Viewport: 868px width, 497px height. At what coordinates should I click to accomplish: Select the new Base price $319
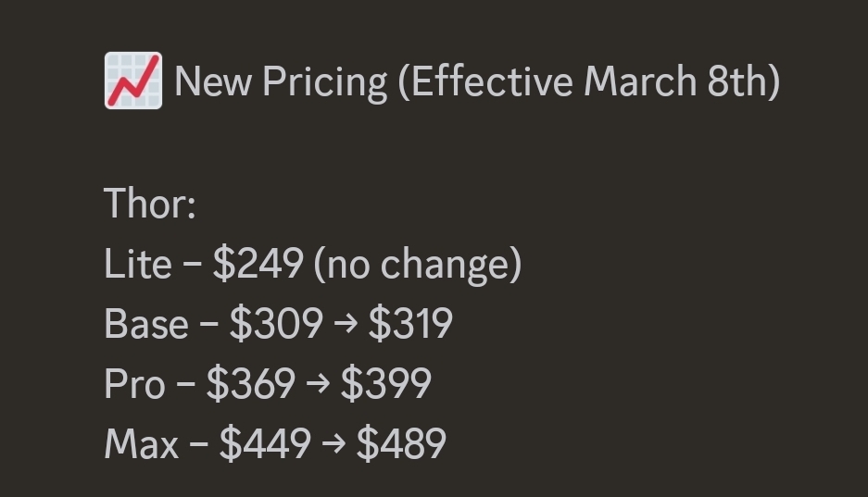pyautogui.click(x=410, y=324)
